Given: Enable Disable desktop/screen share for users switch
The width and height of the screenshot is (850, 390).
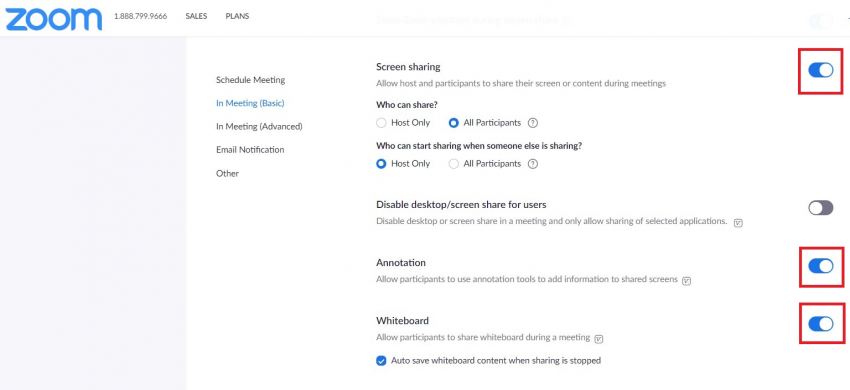Looking at the screenshot, I should [821, 207].
